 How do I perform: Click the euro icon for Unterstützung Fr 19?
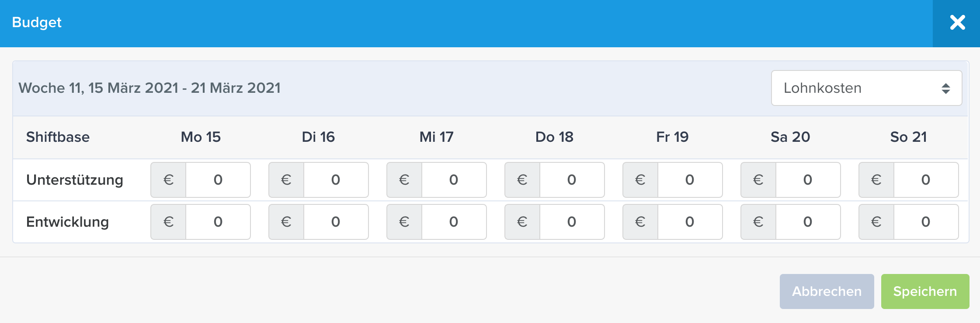[640, 180]
